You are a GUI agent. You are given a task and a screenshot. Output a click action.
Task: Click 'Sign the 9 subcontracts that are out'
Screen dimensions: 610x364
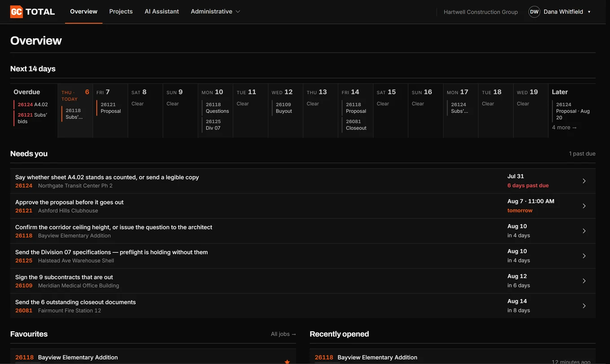[64, 277]
